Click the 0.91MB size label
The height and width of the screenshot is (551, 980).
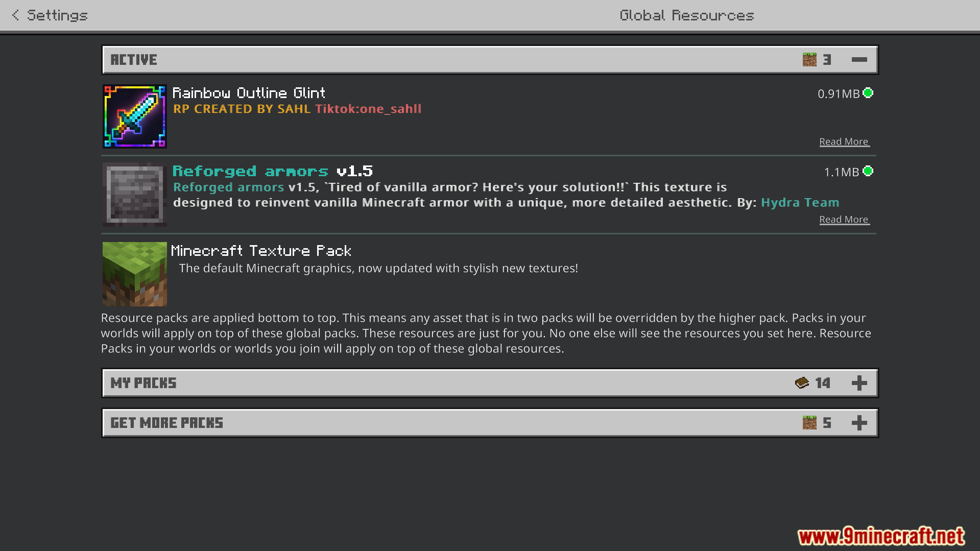839,94
